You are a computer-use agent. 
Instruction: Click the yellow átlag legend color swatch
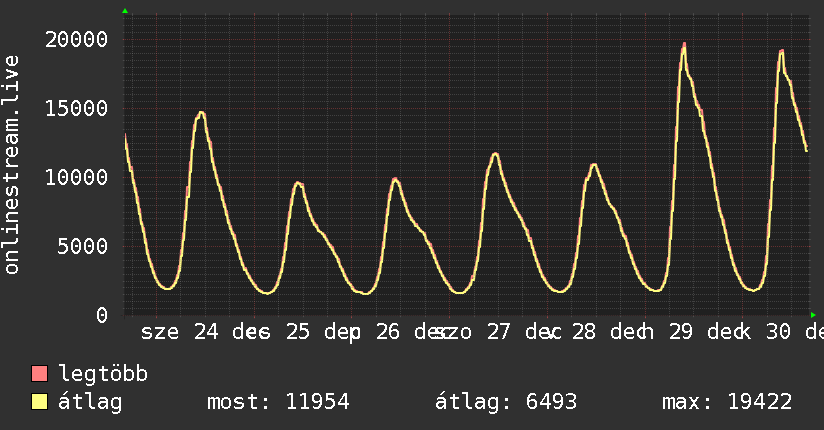[x=39, y=402]
